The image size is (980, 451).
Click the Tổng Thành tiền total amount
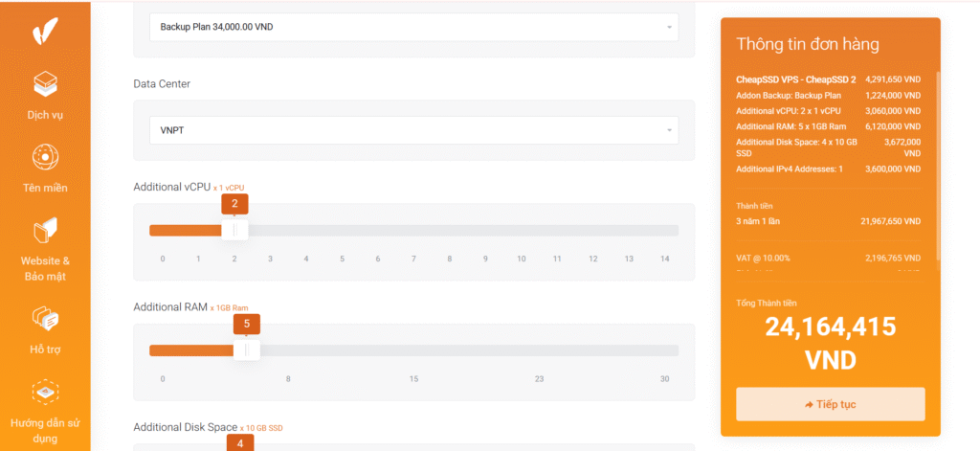click(830, 343)
